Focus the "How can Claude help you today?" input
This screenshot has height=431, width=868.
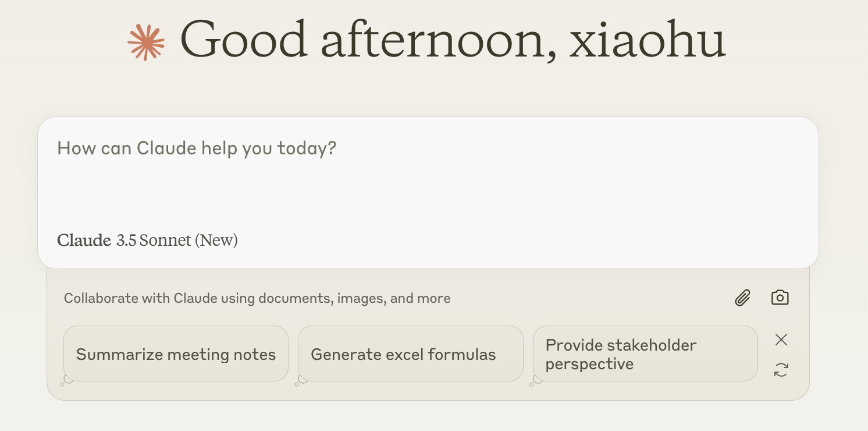pos(197,149)
